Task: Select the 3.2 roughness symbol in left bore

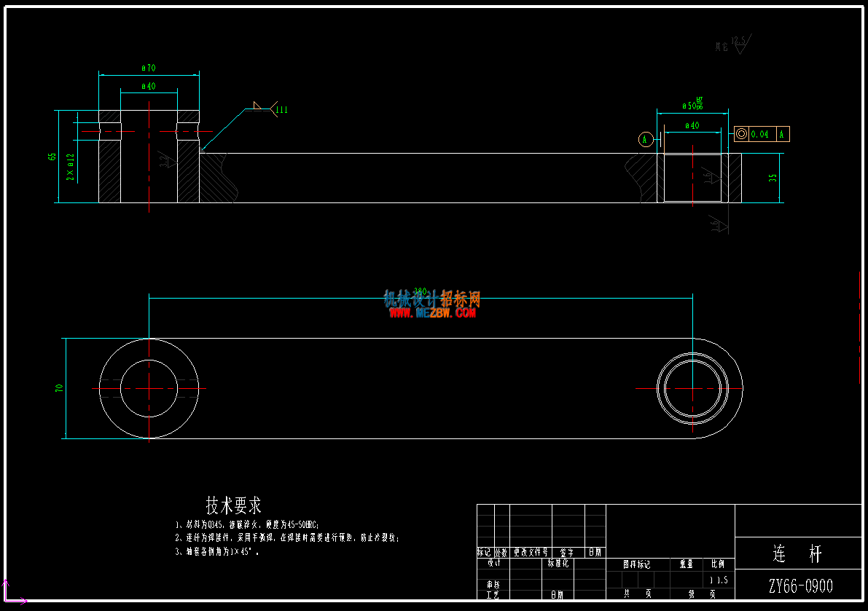Action: pos(167,159)
